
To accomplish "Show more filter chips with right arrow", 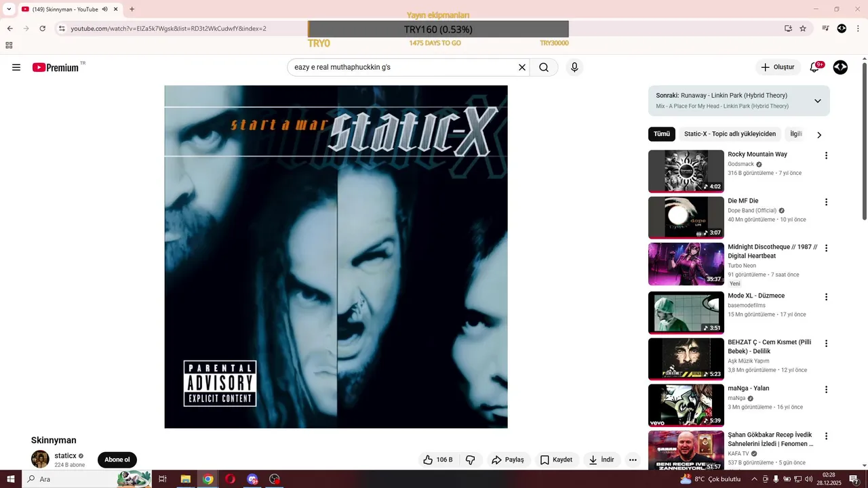I will 818,135.
